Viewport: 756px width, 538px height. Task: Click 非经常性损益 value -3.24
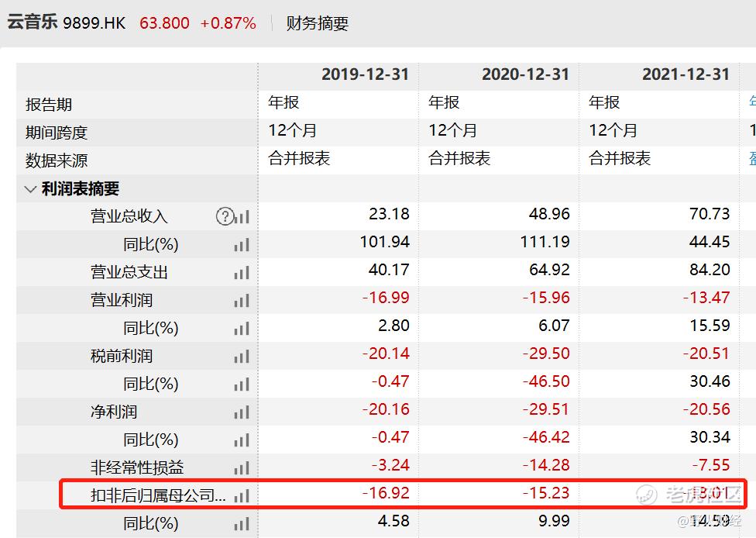coord(390,465)
